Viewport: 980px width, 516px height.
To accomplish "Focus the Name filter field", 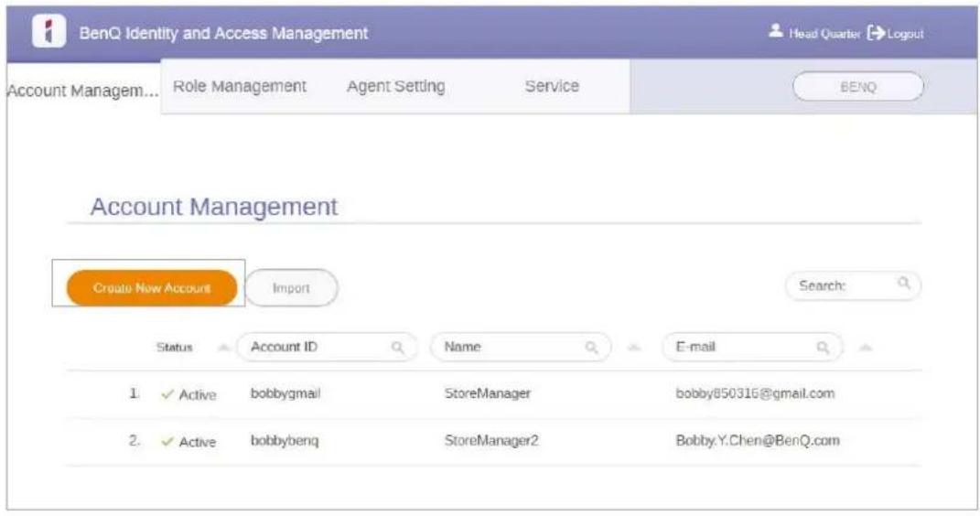I will pyautogui.click(x=521, y=348).
